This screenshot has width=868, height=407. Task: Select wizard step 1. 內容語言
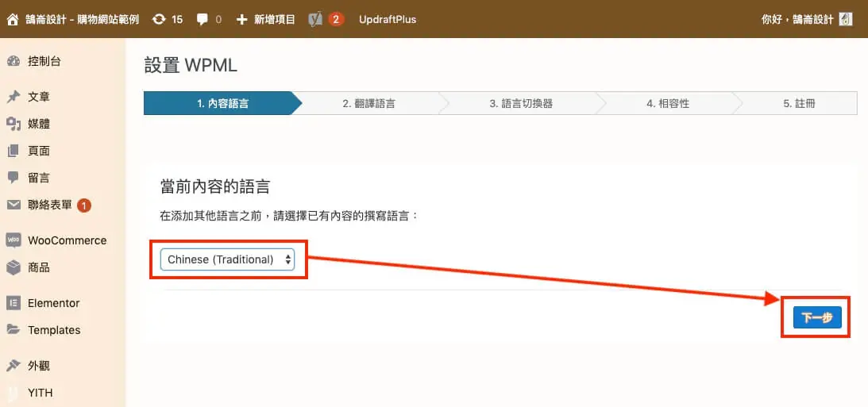coord(222,103)
